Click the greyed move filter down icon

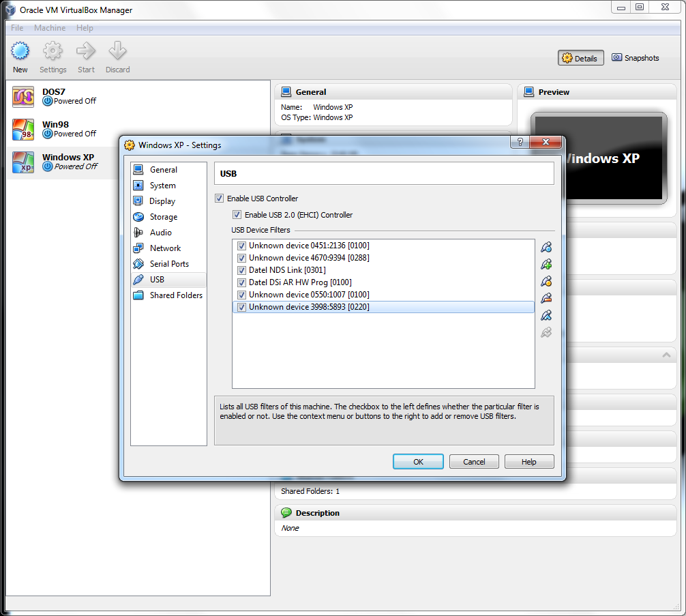[x=546, y=332]
